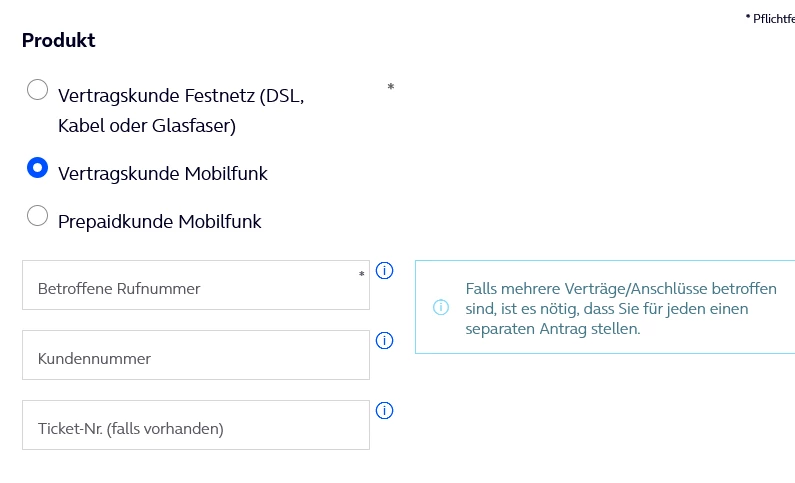
Task: Click the required asterisk beside Festnetz option
Action: (390, 87)
